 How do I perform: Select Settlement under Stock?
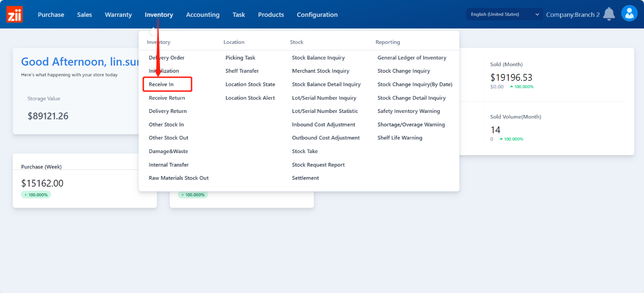tap(305, 178)
